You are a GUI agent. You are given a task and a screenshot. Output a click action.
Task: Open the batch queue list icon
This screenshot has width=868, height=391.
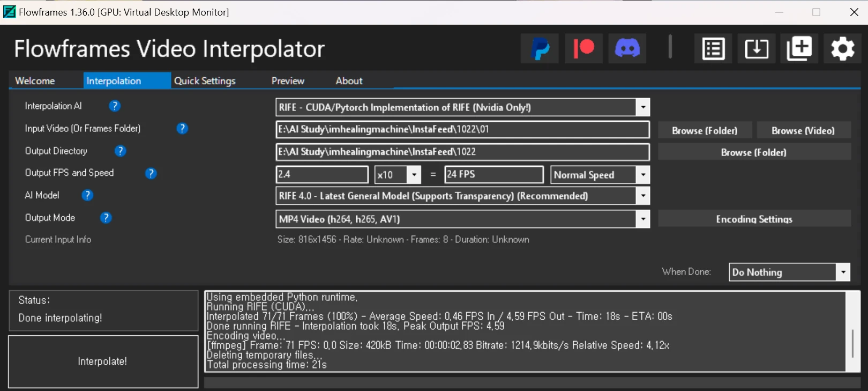click(714, 49)
